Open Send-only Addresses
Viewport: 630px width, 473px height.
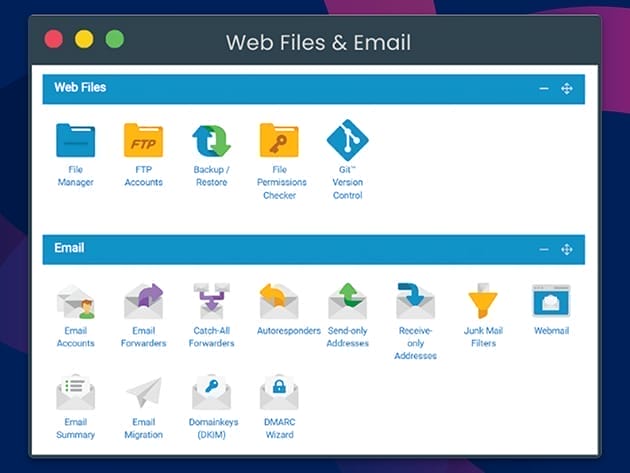tap(347, 301)
